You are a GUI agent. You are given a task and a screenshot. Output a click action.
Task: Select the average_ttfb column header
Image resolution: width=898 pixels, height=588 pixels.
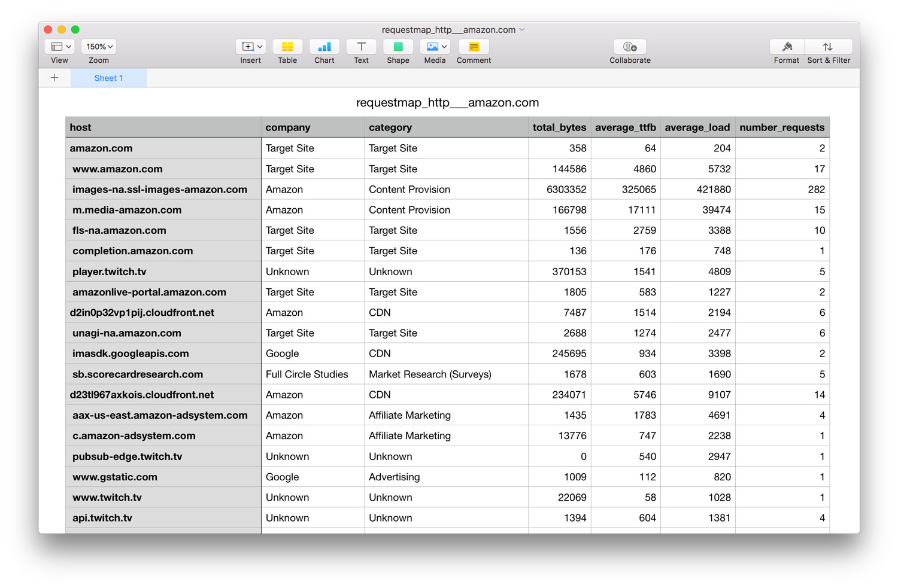(x=626, y=127)
